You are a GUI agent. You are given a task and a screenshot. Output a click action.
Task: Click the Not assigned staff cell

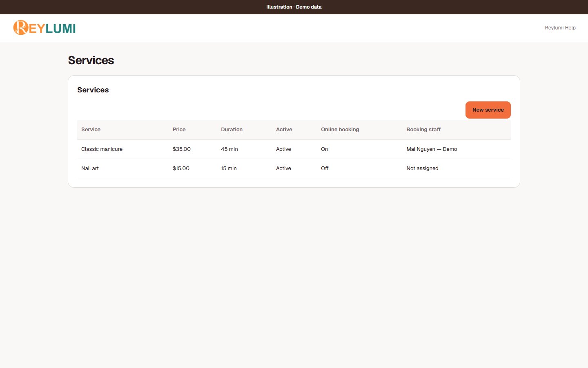tap(422, 168)
